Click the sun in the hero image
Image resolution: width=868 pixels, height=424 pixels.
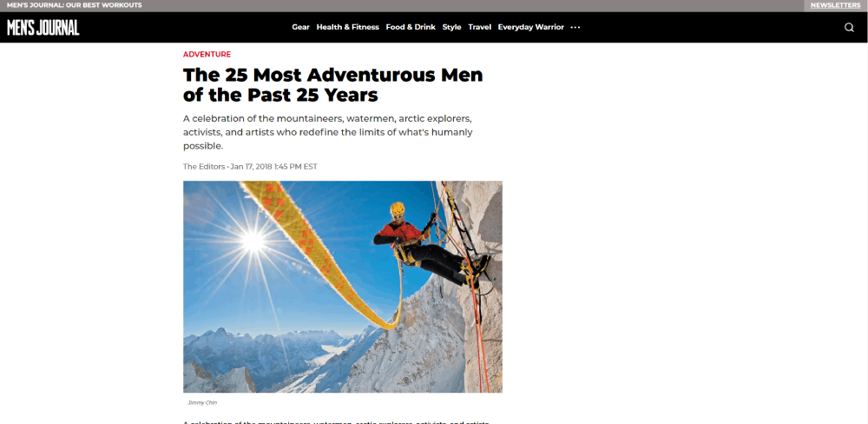point(253,240)
